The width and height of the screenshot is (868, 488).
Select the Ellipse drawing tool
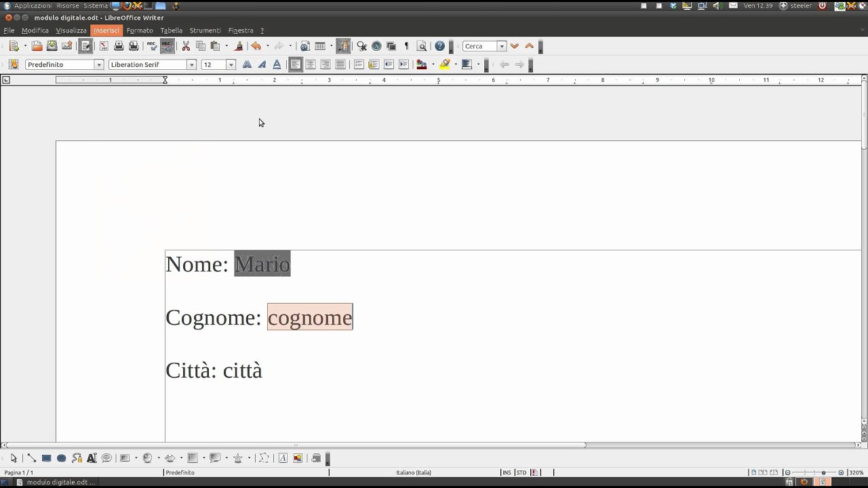click(x=61, y=458)
